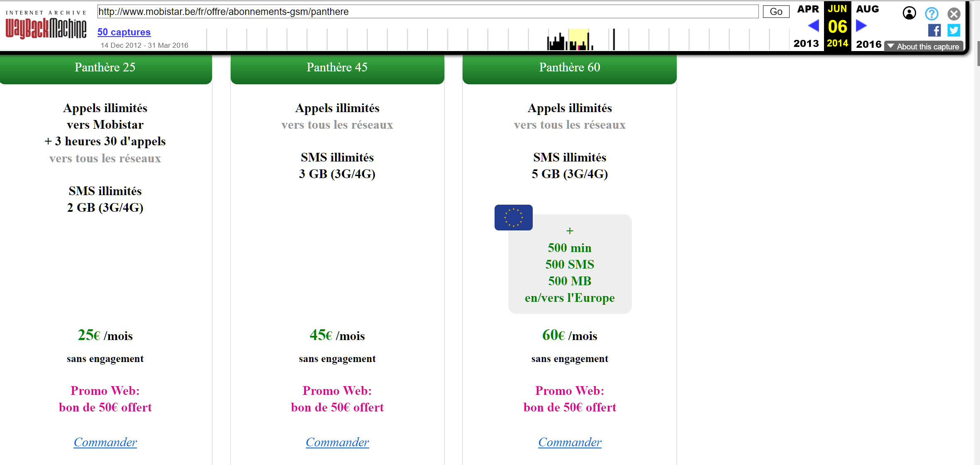This screenshot has height=465, width=980.
Task: Click the highlighted 2014 capture histogram
Action: pos(578,40)
